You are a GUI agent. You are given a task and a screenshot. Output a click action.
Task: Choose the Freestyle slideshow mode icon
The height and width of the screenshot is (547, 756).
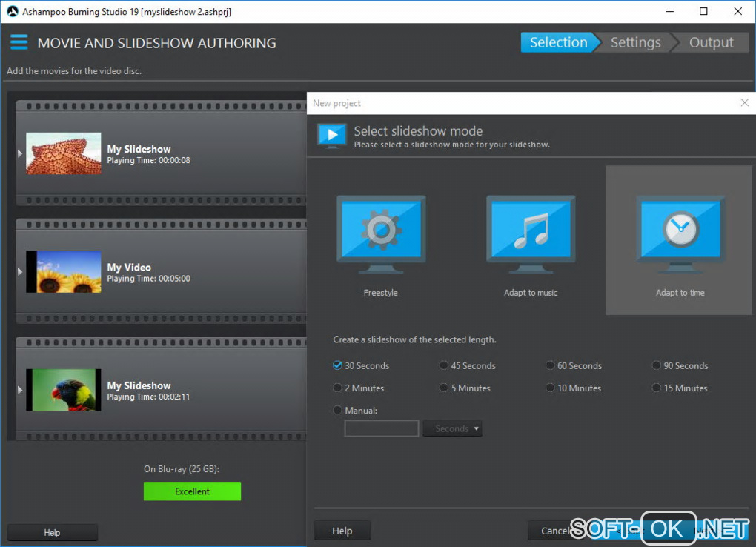click(381, 235)
